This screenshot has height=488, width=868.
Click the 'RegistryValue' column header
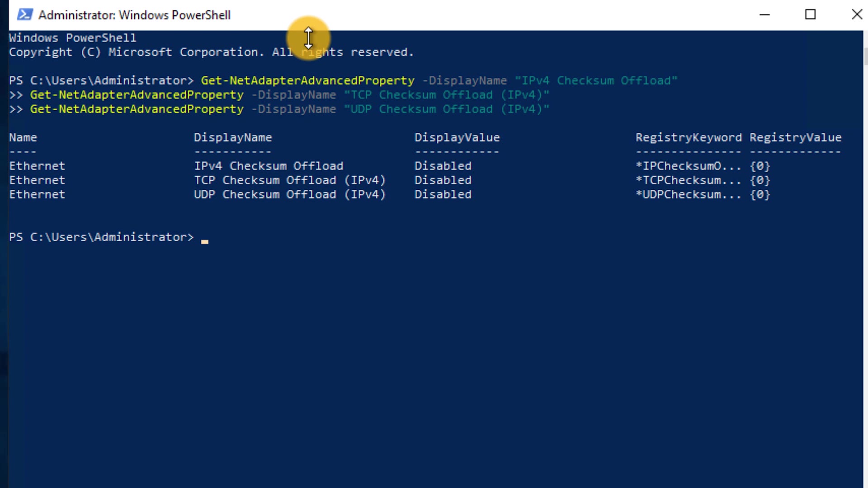click(x=795, y=137)
